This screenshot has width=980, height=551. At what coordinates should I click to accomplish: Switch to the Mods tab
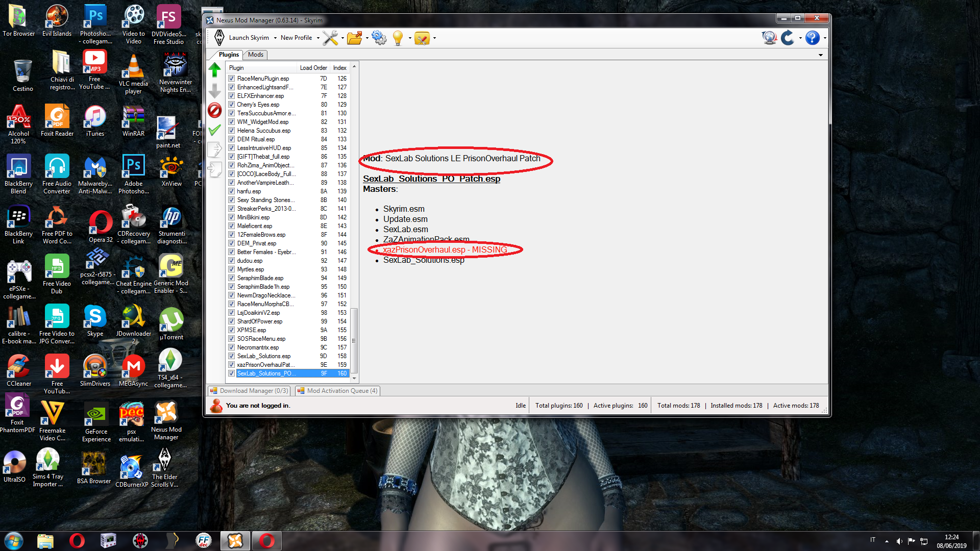pyautogui.click(x=256, y=55)
